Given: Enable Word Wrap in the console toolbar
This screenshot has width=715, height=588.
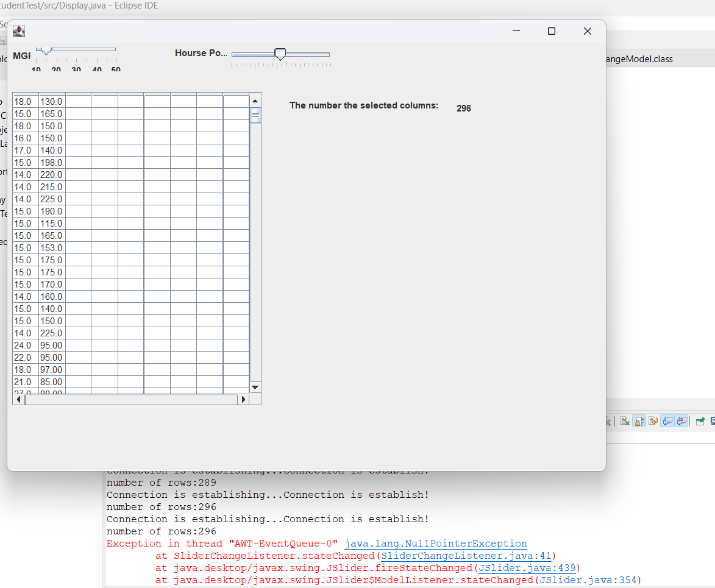Looking at the screenshot, I should pos(653,420).
